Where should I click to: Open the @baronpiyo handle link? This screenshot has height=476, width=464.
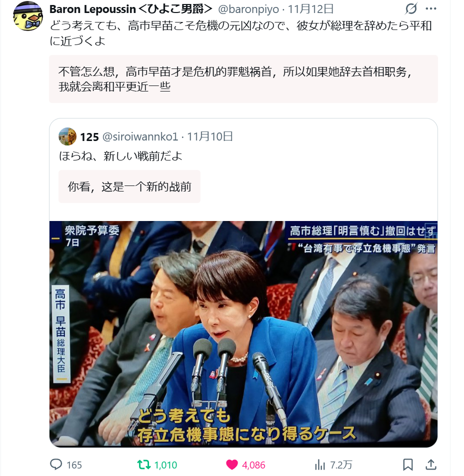click(248, 9)
